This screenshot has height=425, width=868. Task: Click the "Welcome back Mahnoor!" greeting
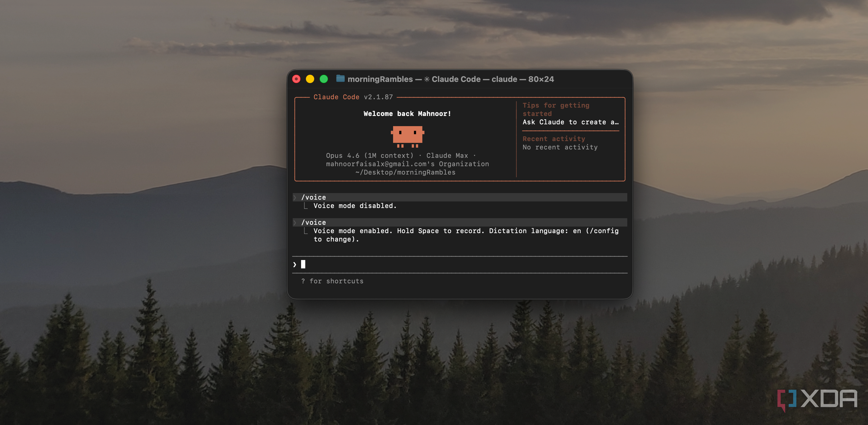click(407, 114)
